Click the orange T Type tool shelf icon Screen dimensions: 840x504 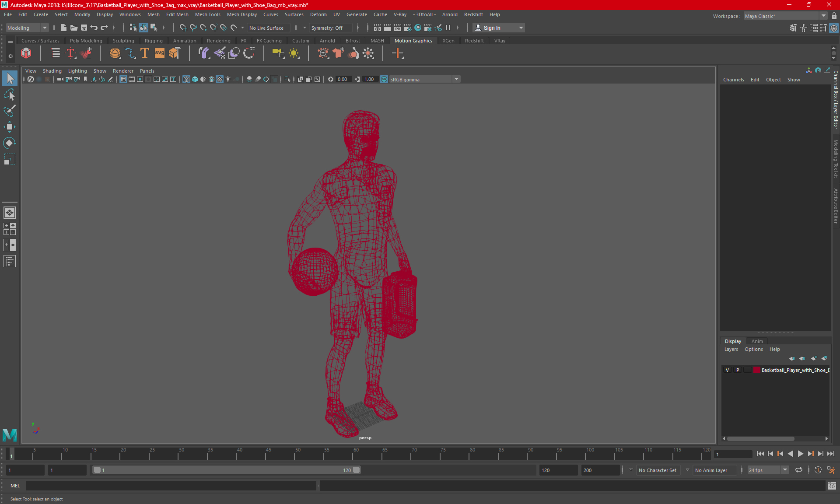click(145, 53)
